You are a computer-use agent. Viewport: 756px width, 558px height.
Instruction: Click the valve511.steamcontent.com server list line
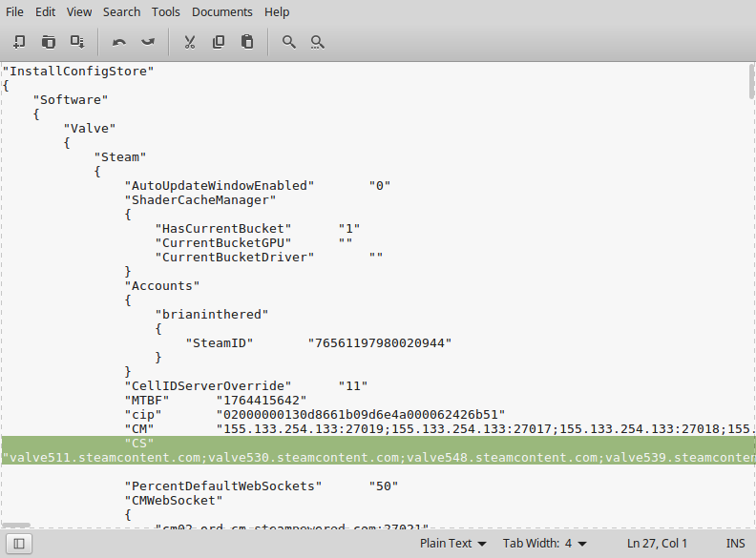379,458
